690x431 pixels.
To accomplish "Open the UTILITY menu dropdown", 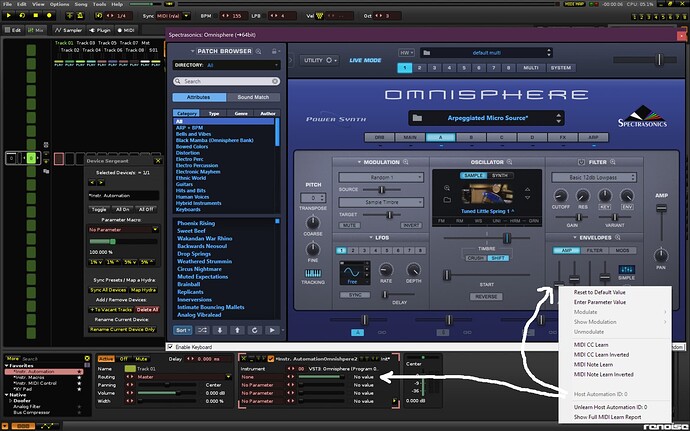I will tap(320, 60).
